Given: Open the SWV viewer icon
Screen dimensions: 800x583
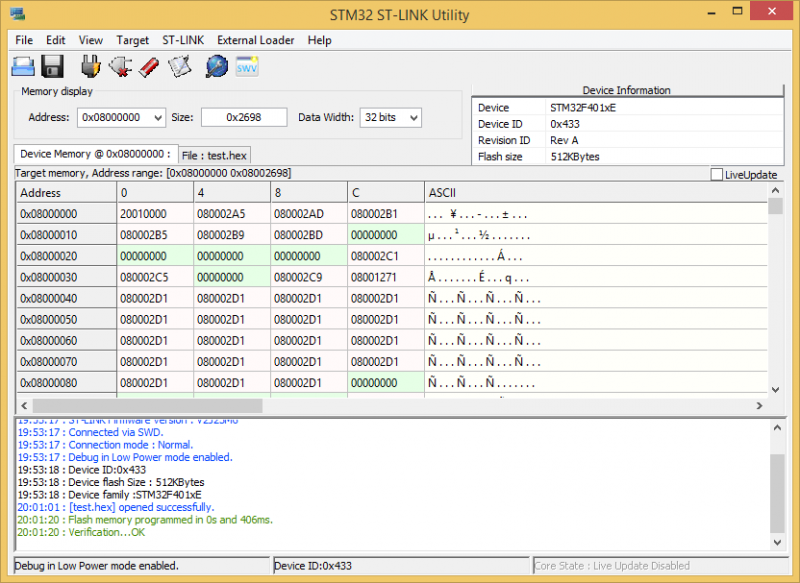Looking at the screenshot, I should click(x=247, y=66).
